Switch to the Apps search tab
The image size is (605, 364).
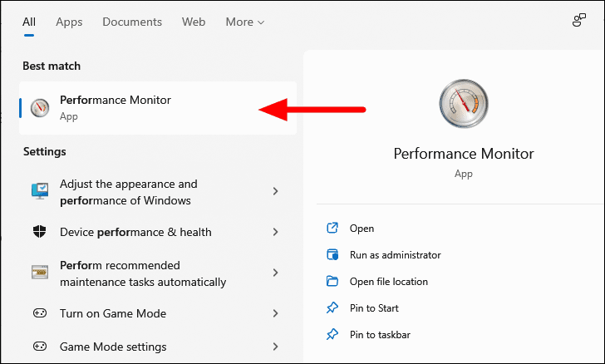[x=69, y=22]
